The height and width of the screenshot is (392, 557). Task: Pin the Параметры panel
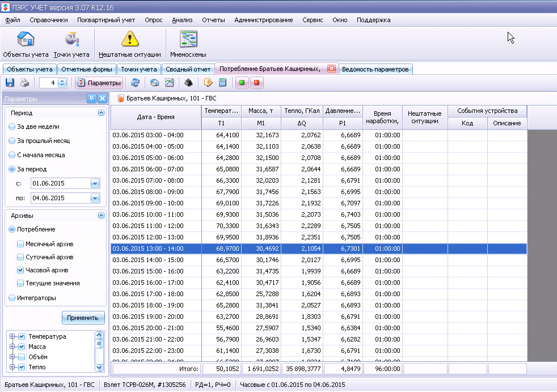(92, 99)
